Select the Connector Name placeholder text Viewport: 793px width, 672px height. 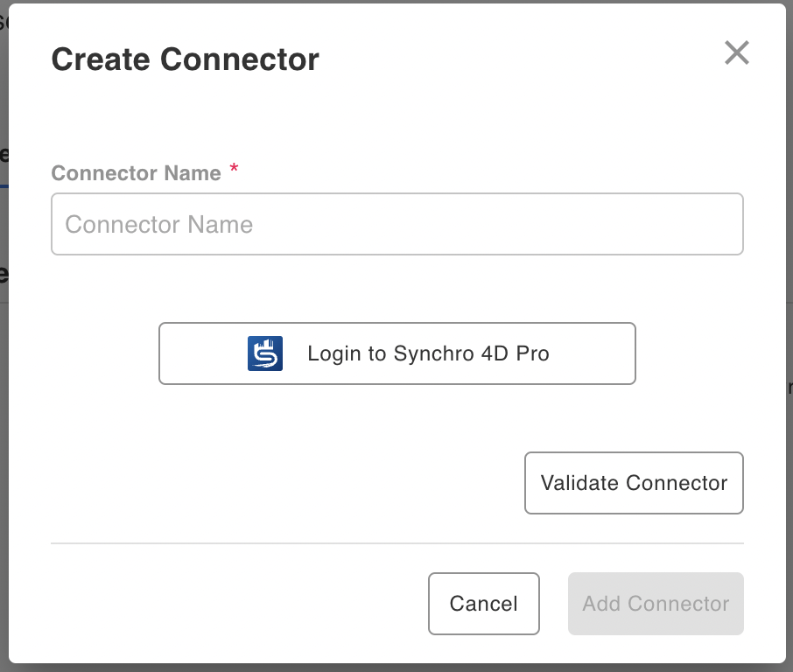point(158,225)
